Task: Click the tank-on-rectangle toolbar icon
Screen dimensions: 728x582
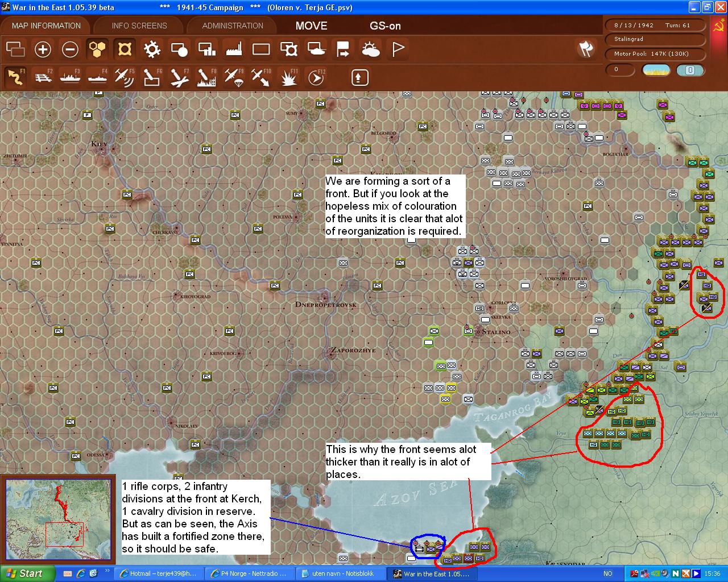Action: click(x=316, y=49)
